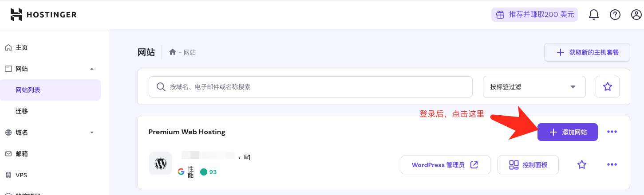644x195 pixels.
Task: Open the 按标签过滤 dropdown
Action: point(534,87)
